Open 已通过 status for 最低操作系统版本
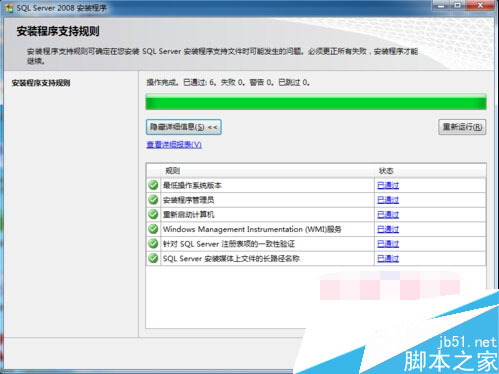This screenshot has height=374, width=499. pyautogui.click(x=388, y=185)
